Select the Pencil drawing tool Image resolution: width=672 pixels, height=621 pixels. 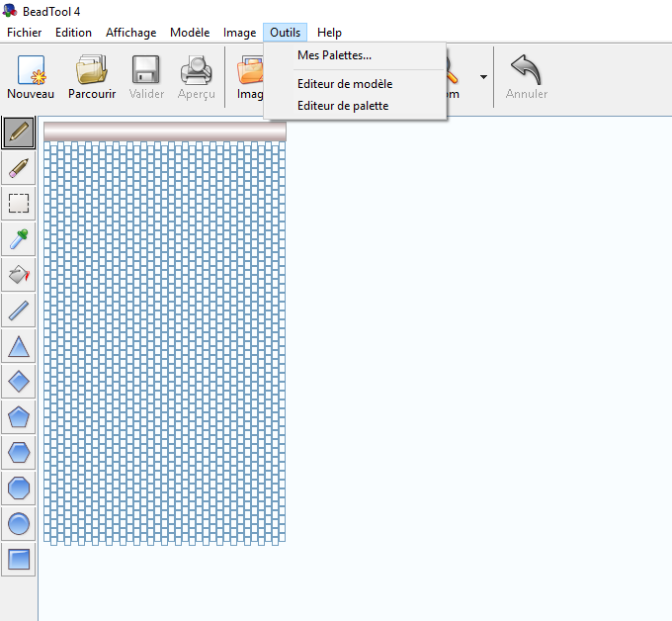click(x=19, y=132)
